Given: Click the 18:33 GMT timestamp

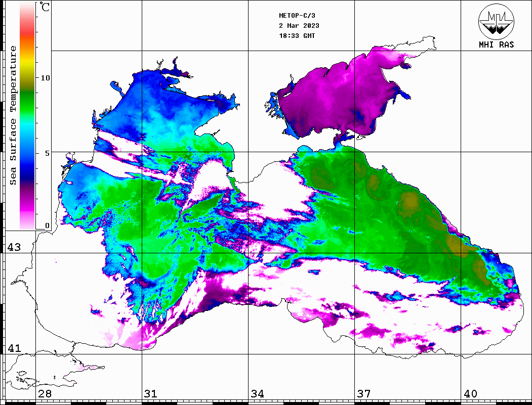Looking at the screenshot, I should pyautogui.click(x=299, y=36).
